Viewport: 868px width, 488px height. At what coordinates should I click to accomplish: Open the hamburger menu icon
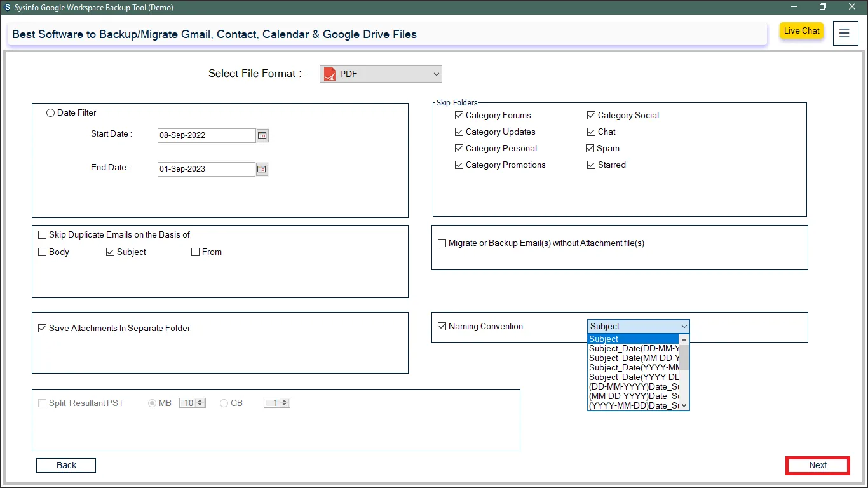[844, 34]
